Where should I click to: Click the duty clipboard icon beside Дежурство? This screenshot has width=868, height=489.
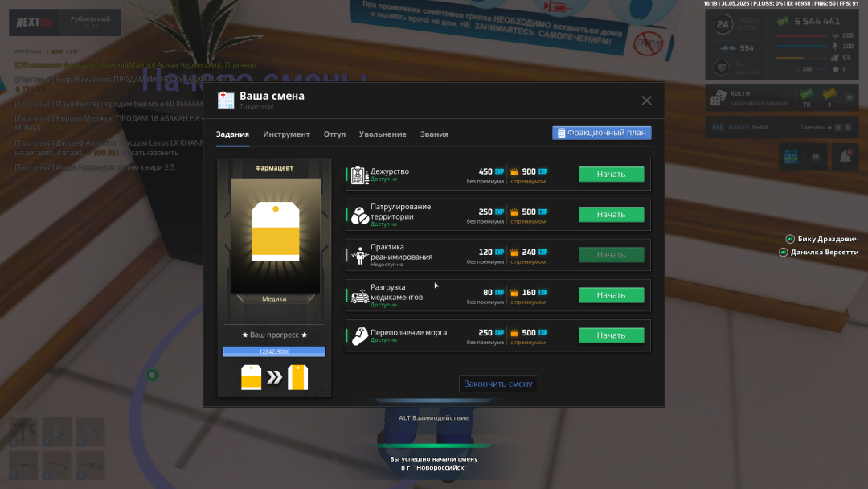[x=359, y=175]
